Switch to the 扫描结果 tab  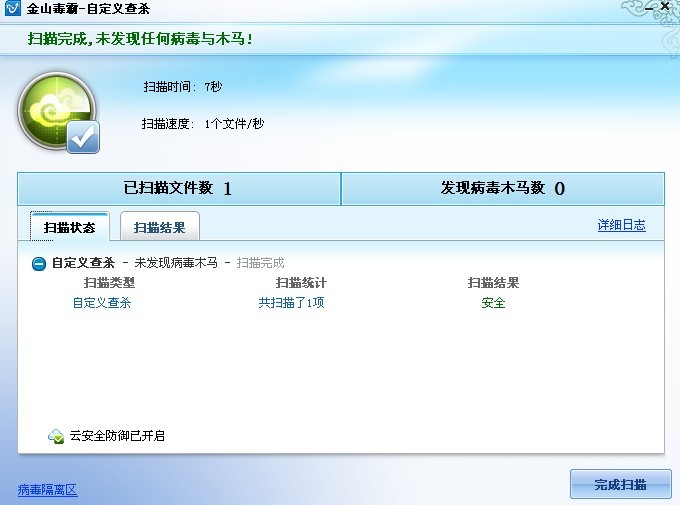160,227
